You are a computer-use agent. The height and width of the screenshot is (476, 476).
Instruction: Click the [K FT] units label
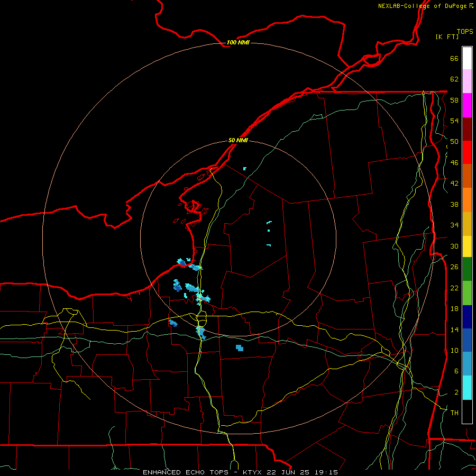[x=447, y=36]
